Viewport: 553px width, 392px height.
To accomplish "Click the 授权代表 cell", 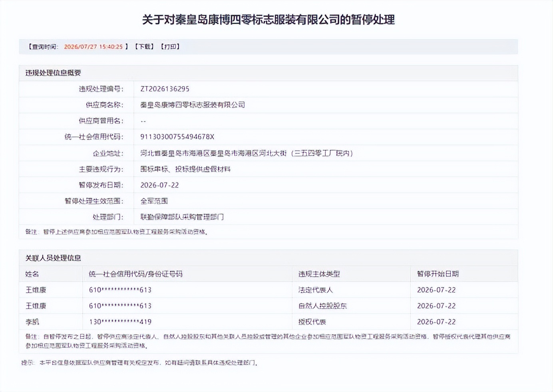I will [312, 322].
